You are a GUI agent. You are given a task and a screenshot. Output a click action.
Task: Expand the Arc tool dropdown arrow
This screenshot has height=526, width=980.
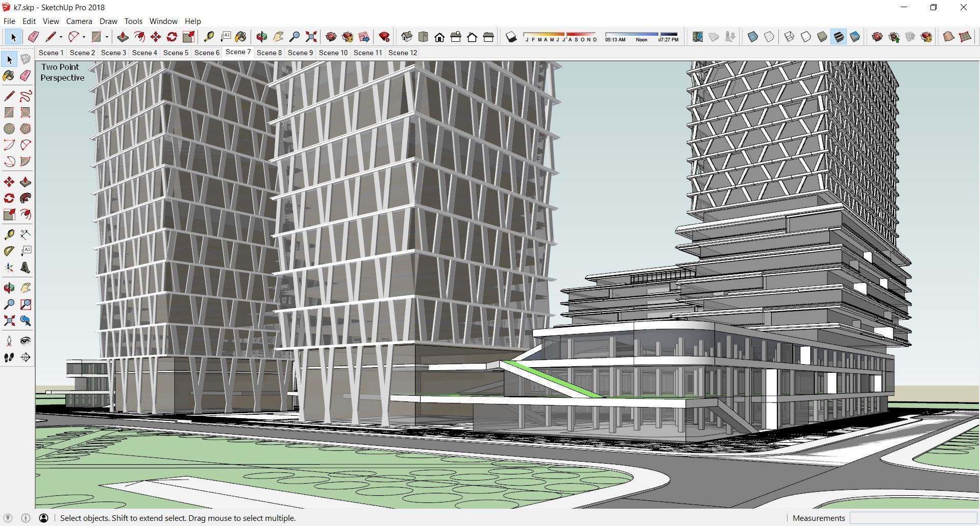click(84, 37)
